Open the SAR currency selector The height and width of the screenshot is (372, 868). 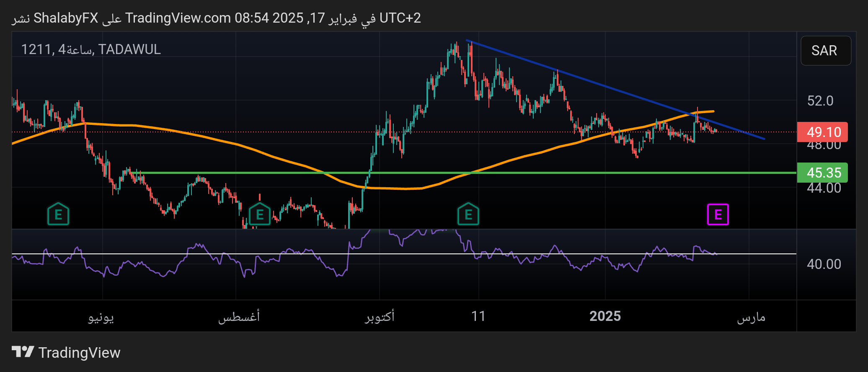click(x=825, y=51)
